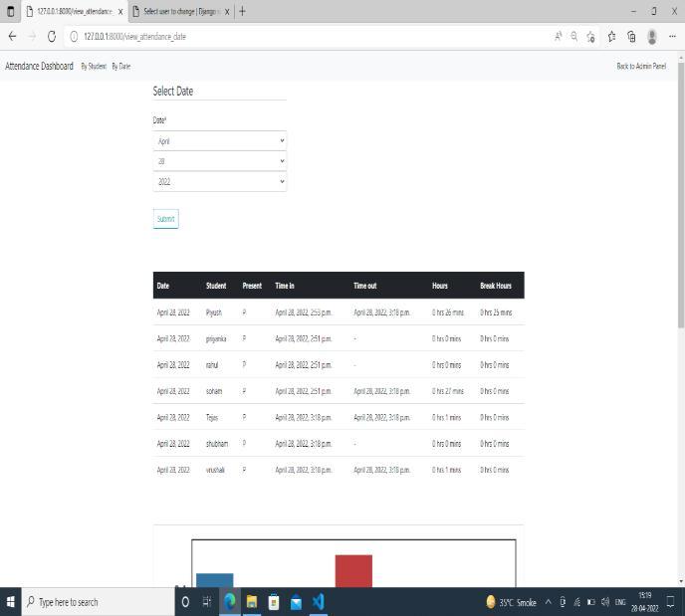Click the Time out column header
This screenshot has width=685, height=616.
pos(365,286)
